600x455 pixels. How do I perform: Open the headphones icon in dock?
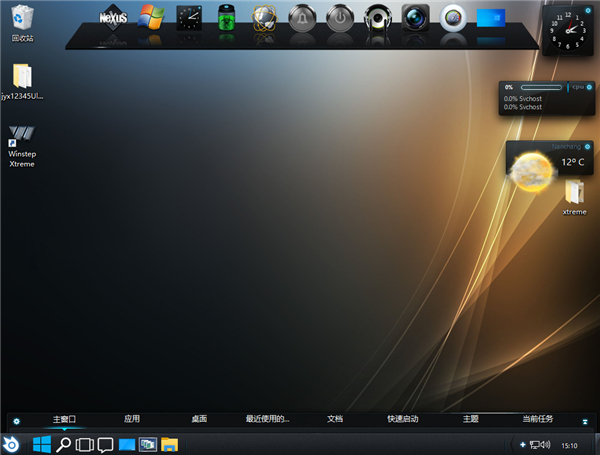[x=377, y=18]
